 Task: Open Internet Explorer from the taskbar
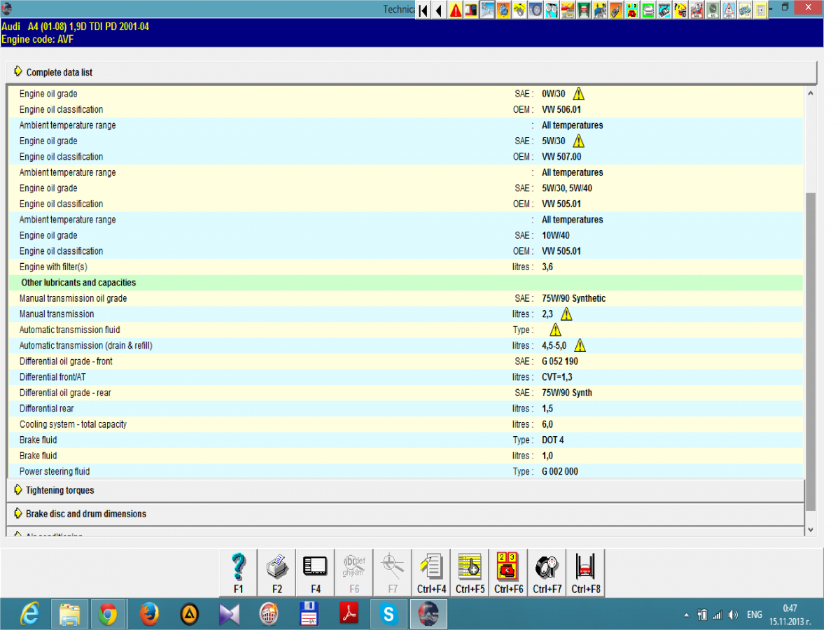[x=29, y=615]
